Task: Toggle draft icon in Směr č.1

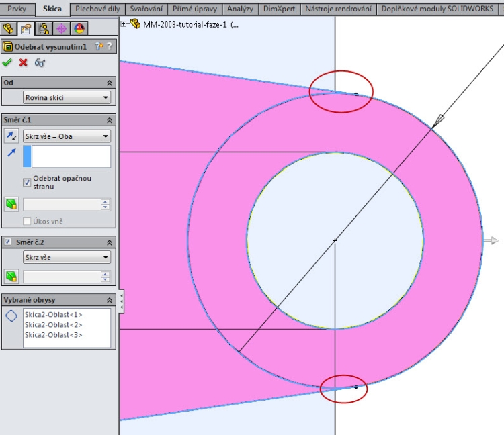Action: tap(11, 204)
